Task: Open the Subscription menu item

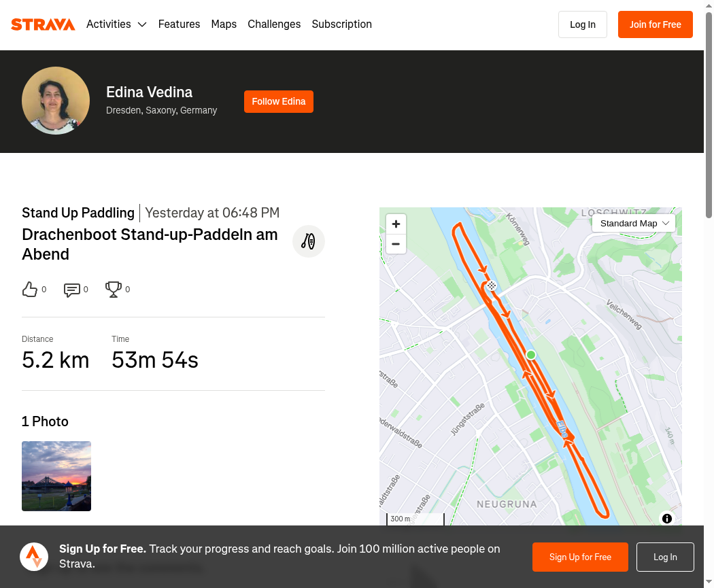Action: coord(341,24)
